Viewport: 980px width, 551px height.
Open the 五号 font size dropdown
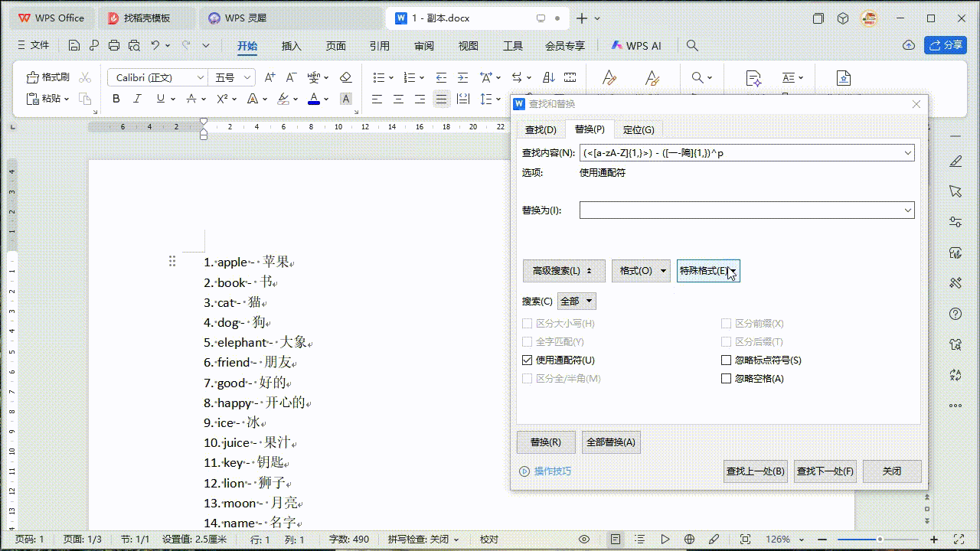[247, 77]
